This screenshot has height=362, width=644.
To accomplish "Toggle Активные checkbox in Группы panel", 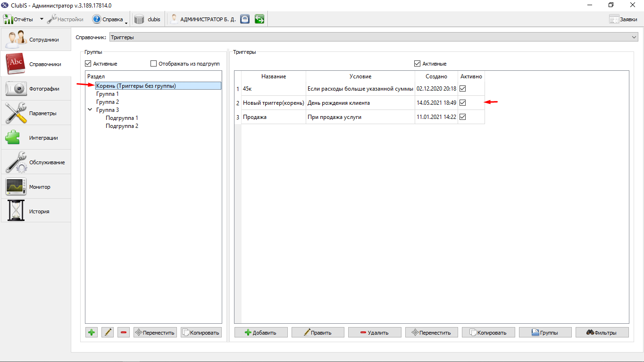I will [x=88, y=64].
